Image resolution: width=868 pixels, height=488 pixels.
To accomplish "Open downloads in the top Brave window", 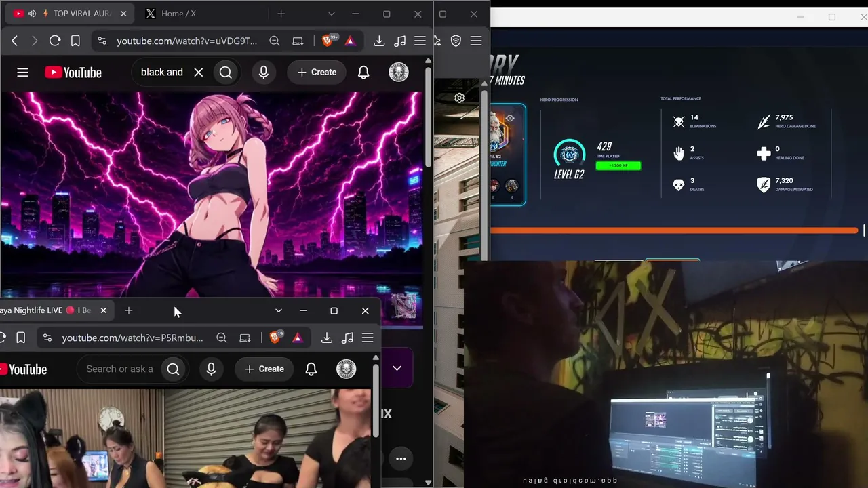I will tap(379, 41).
